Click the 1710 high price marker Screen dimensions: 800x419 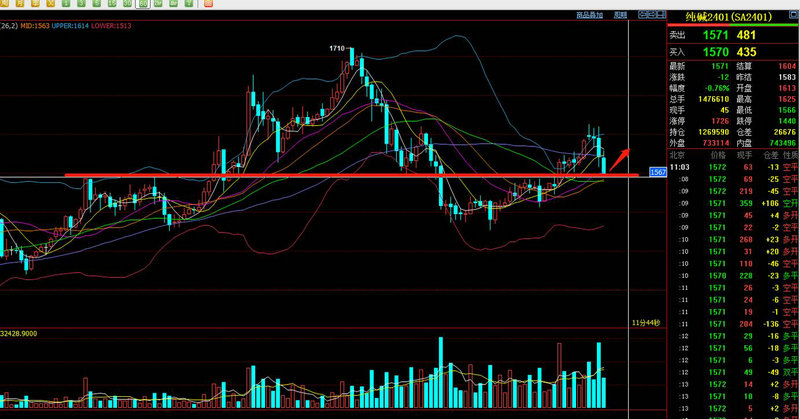337,48
